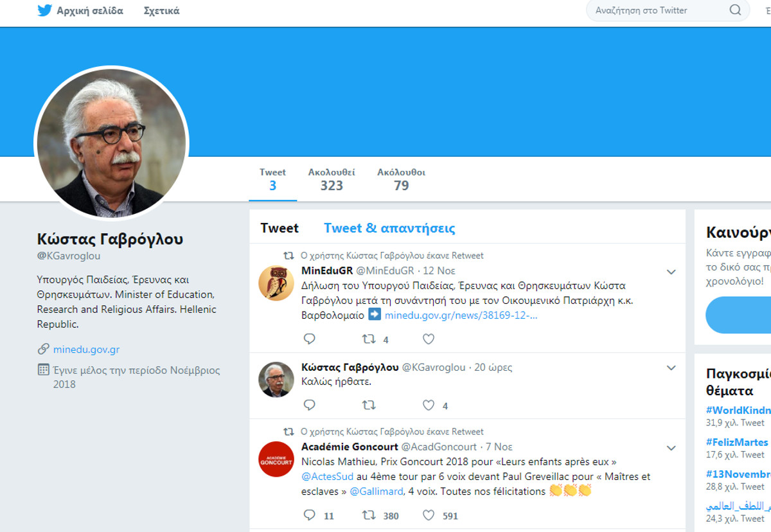Screen dimensions: 771x532
Task: Click the @KGavroglou handle under profile name
Action: click(69, 256)
